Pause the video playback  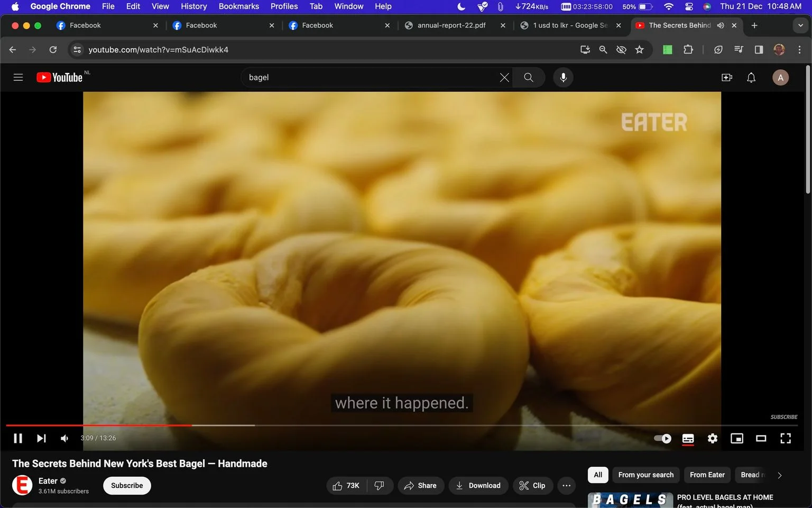tap(18, 438)
